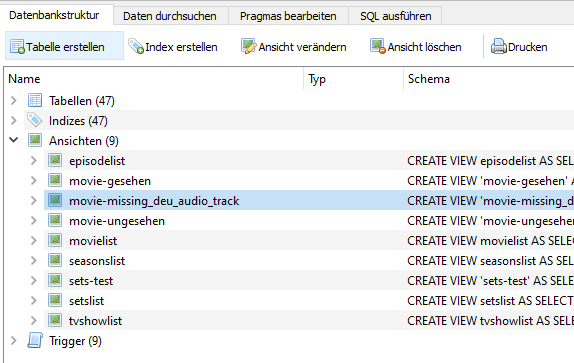Click the Ansichten (9) view icon

[35, 141]
